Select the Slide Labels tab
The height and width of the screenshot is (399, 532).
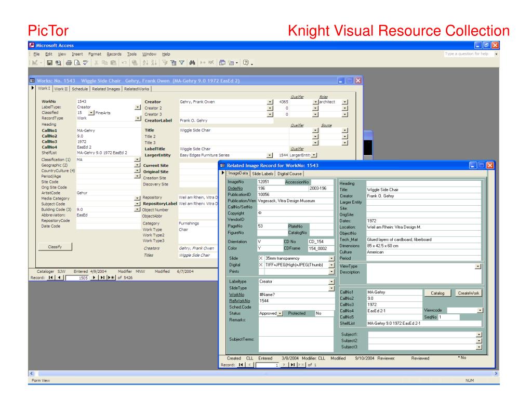pyautogui.click(x=262, y=174)
